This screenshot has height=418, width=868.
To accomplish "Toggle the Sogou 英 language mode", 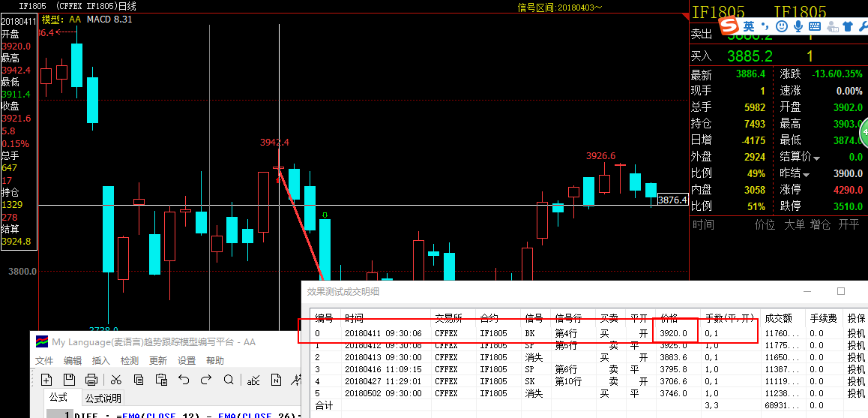I will 748,26.
